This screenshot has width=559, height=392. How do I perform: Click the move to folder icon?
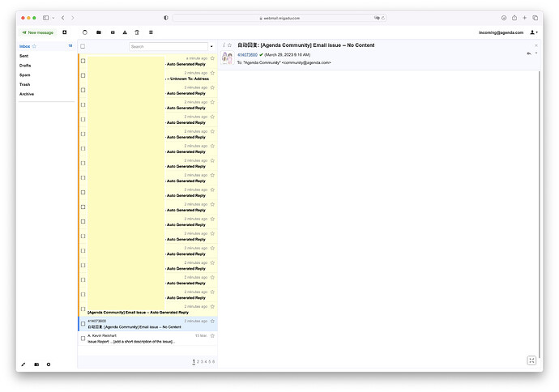(x=99, y=32)
